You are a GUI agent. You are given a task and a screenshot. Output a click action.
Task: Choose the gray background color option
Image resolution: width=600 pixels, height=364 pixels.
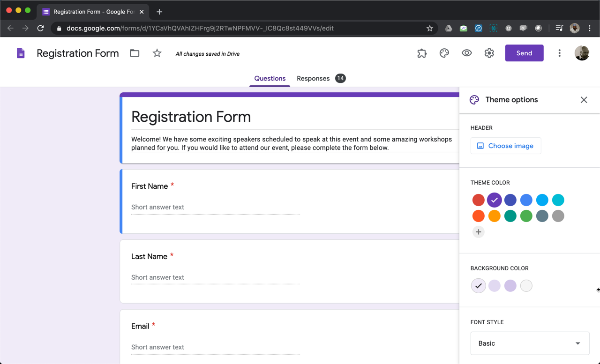(x=526, y=286)
